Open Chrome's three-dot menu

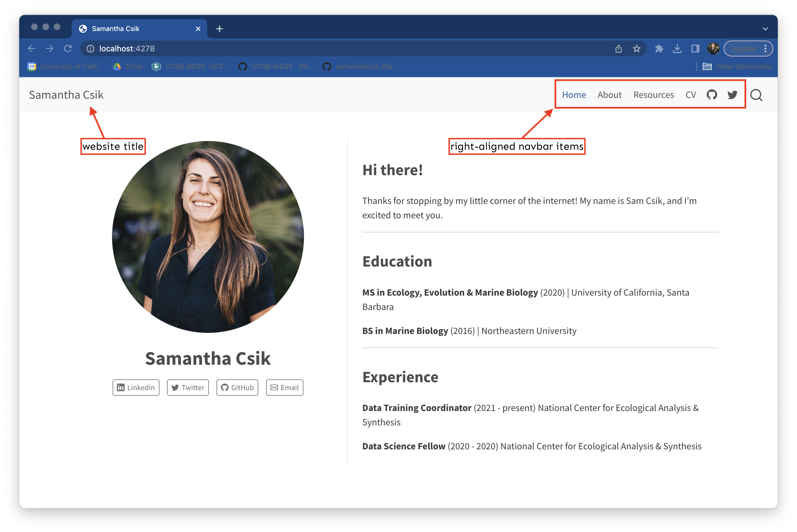(765, 49)
